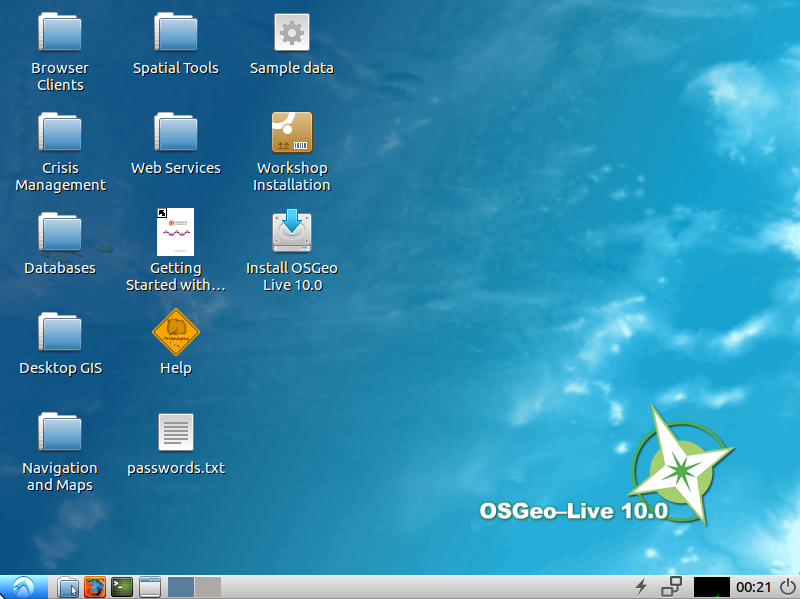Open the terminal from the taskbar
This screenshot has height=599, width=800.
click(x=122, y=587)
